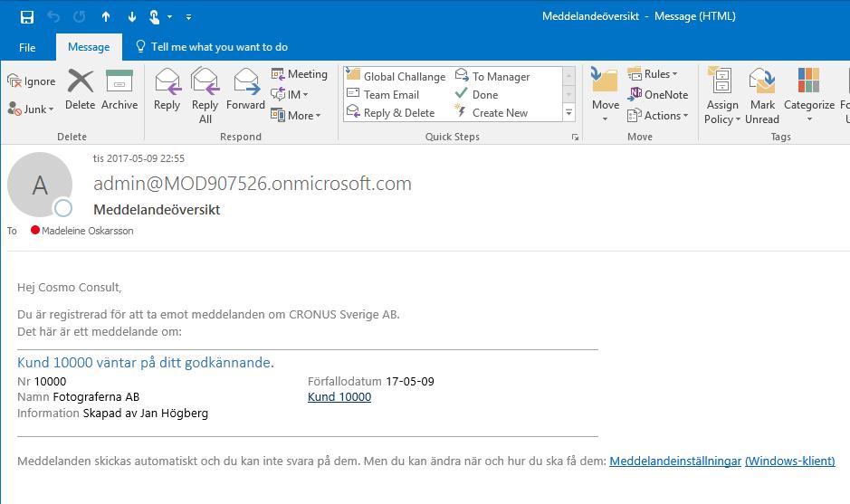
Task: Open the Rules dropdown
Action: [652, 73]
